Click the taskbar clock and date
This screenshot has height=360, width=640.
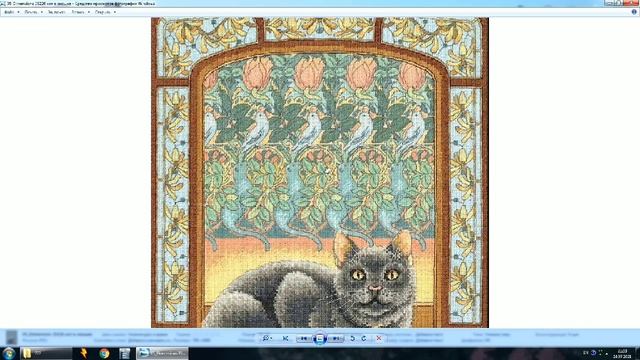(x=623, y=353)
